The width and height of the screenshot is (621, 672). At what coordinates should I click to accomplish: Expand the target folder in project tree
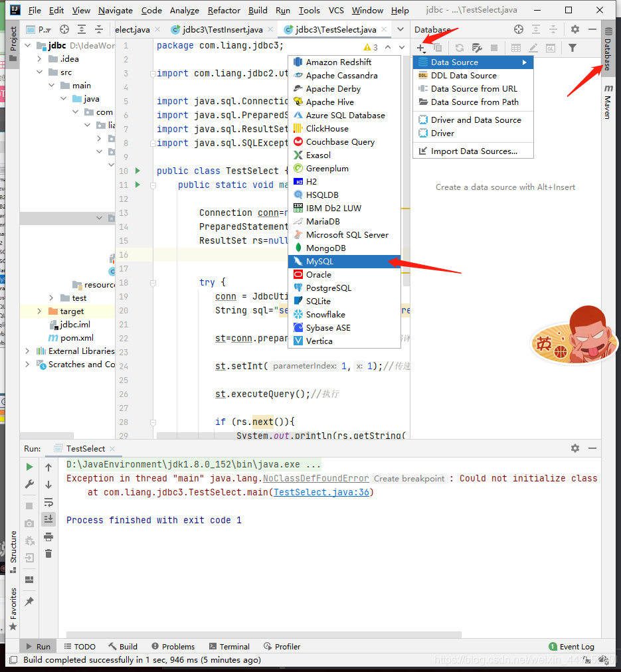pos(39,311)
